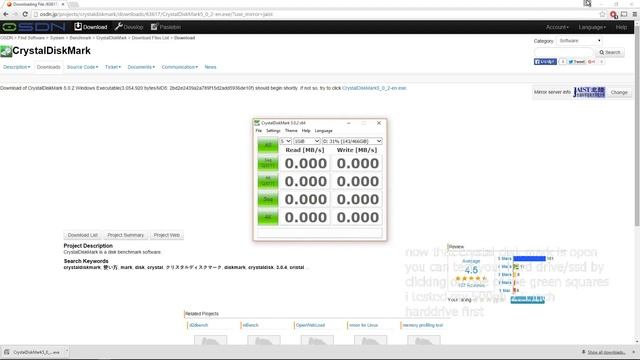
Task: Click the site search text field
Action: click(x=564, y=52)
